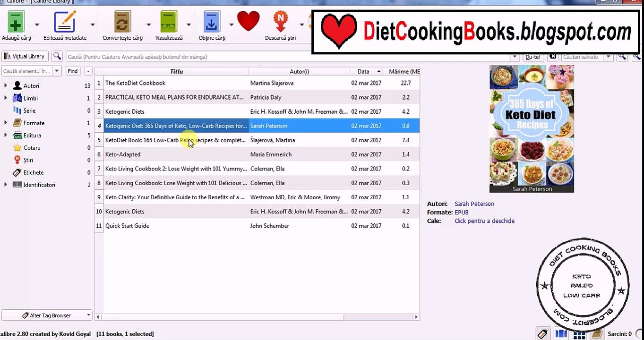Image resolution: width=644 pixels, height=340 pixels.
Task: Click the Descarcă știri fetch news icon
Action: (281, 22)
